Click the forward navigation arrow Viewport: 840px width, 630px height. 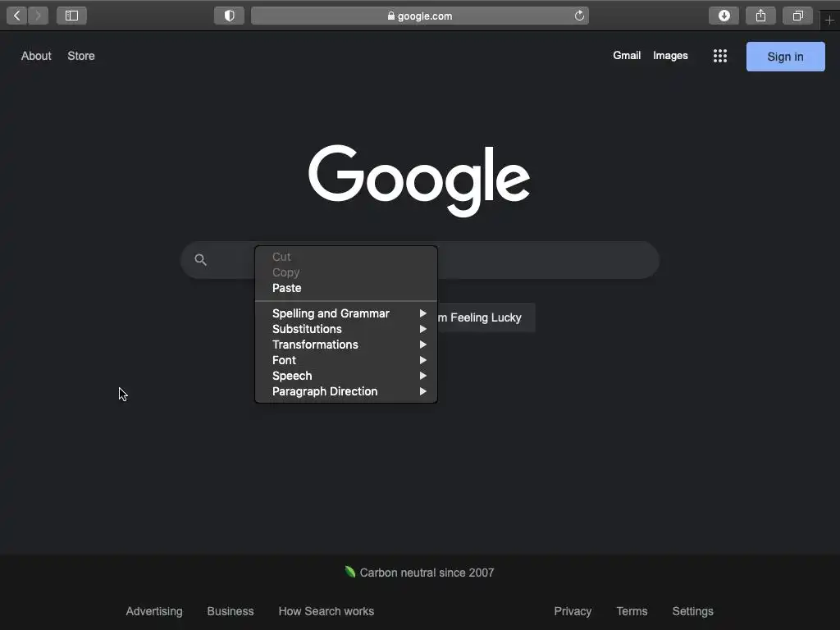click(x=38, y=16)
